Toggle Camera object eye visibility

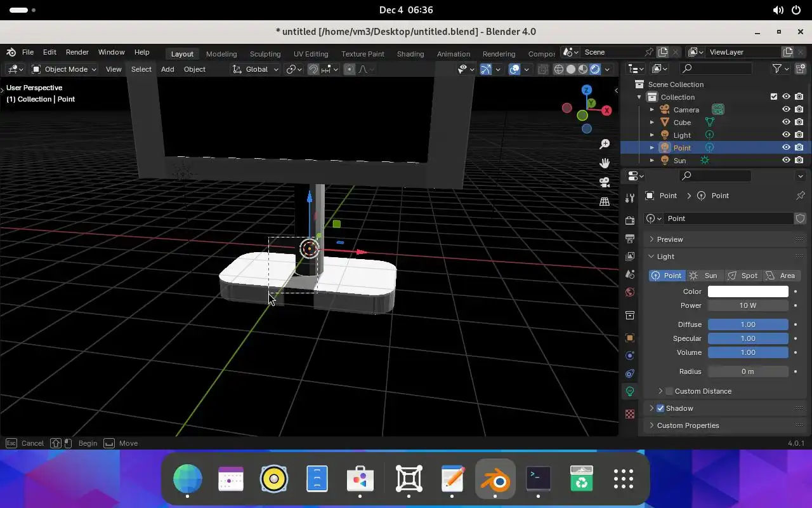click(x=786, y=110)
